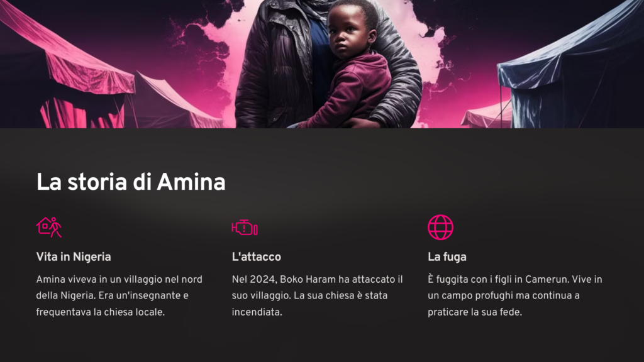
Task: Select the paragraph about fleeing to Camerun
Action: (x=514, y=295)
